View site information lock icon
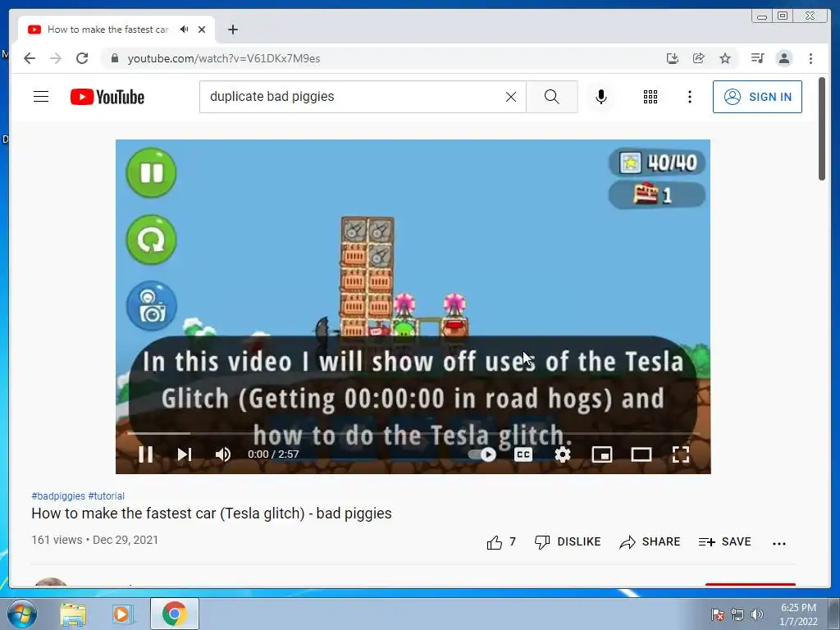This screenshot has width=840, height=630. [x=114, y=58]
